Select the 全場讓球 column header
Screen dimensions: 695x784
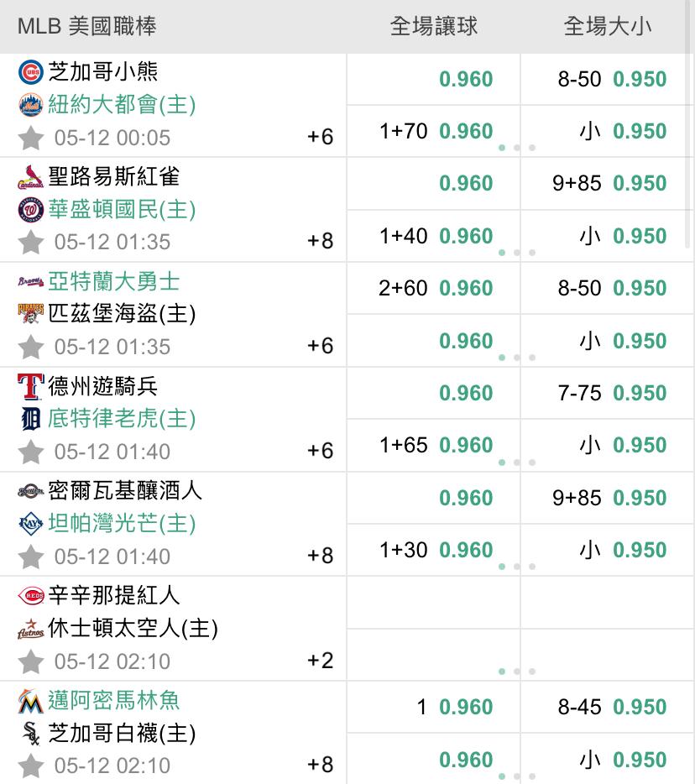pos(433,27)
